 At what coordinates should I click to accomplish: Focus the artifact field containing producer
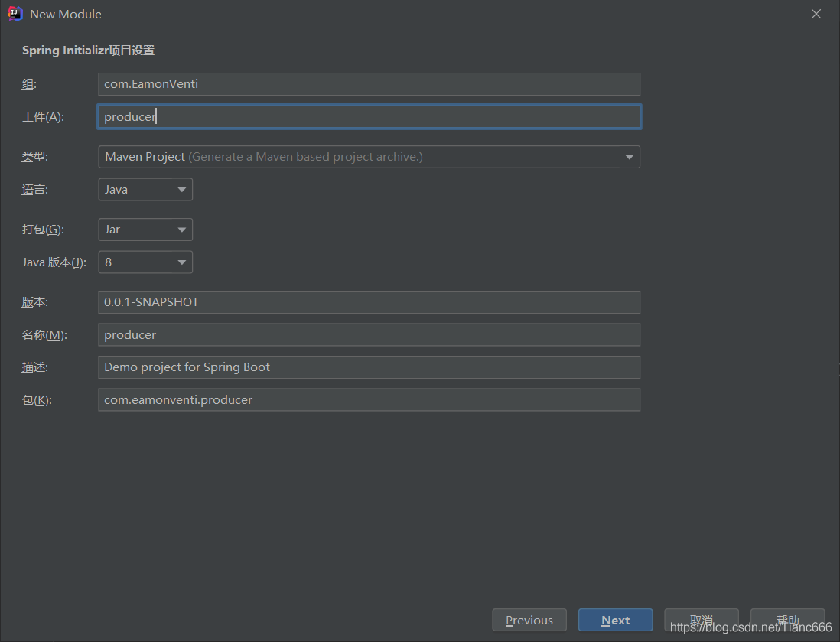point(369,117)
